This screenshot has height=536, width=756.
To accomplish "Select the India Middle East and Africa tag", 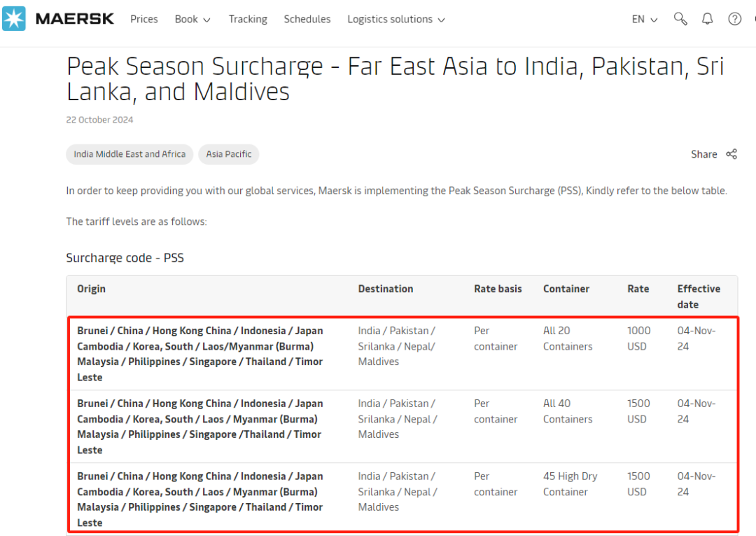I will click(129, 154).
